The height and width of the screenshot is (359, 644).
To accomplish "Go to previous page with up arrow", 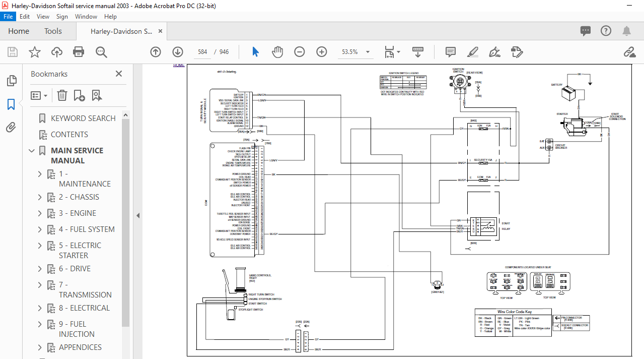I will tap(156, 52).
